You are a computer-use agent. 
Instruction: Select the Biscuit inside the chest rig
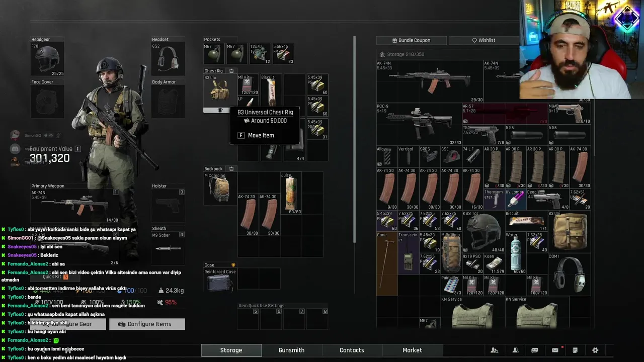click(x=271, y=90)
